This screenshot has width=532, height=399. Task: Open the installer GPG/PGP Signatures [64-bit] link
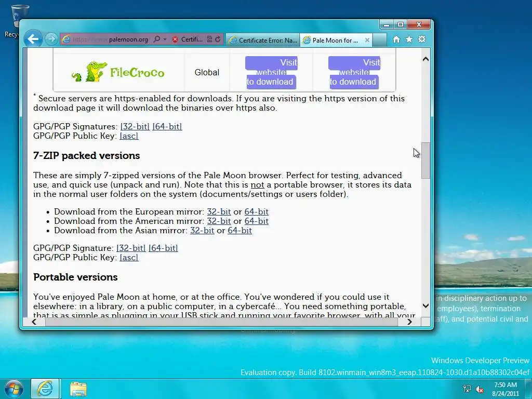(167, 127)
